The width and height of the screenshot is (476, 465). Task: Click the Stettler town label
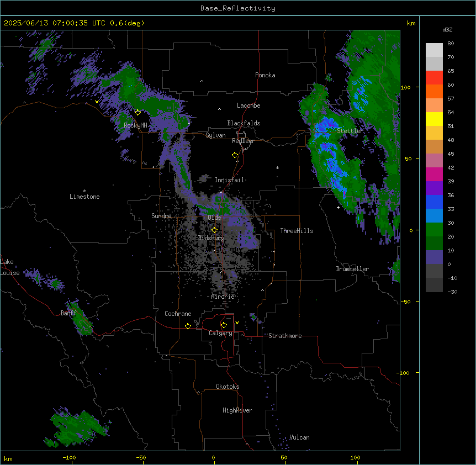coord(350,131)
